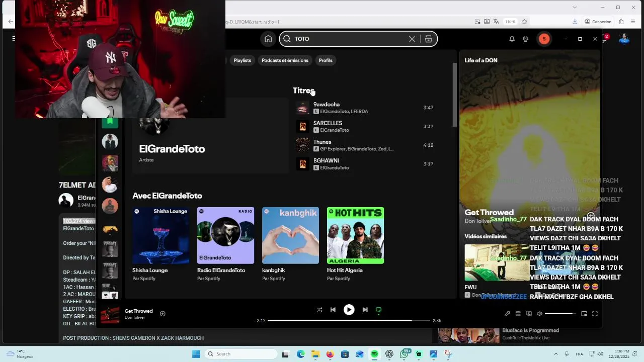
Task: Skip to next track
Action: pos(365,310)
